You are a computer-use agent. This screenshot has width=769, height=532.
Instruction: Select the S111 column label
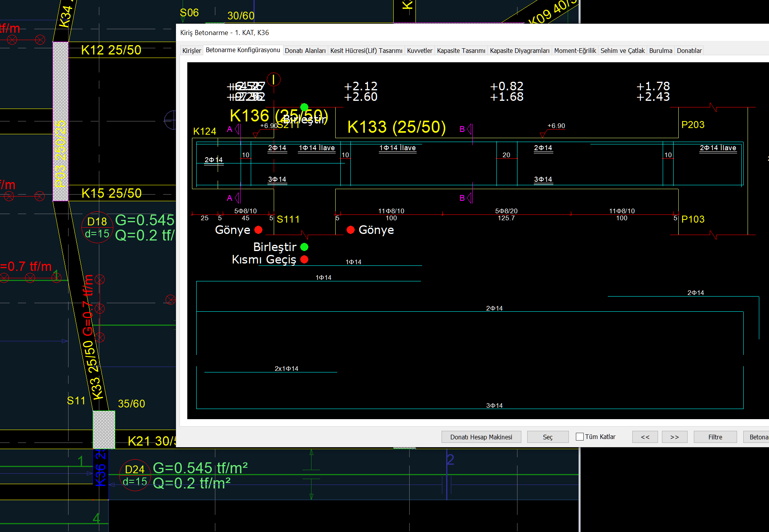pos(288,219)
